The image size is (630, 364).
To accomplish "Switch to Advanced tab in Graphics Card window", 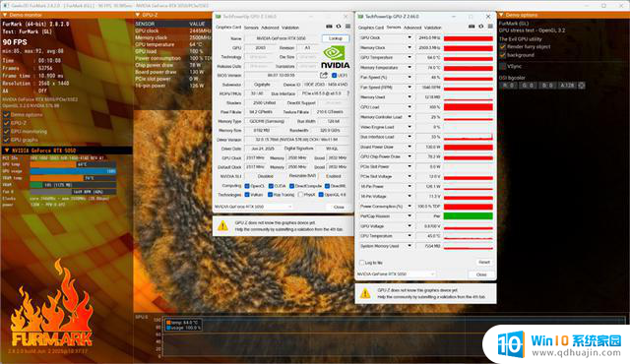I will [x=270, y=28].
